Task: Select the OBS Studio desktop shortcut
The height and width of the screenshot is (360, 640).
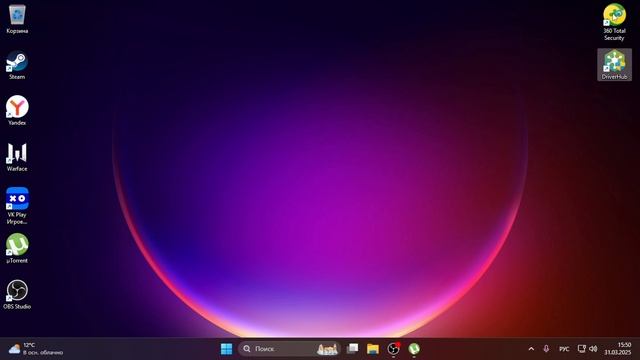Action: point(17,295)
